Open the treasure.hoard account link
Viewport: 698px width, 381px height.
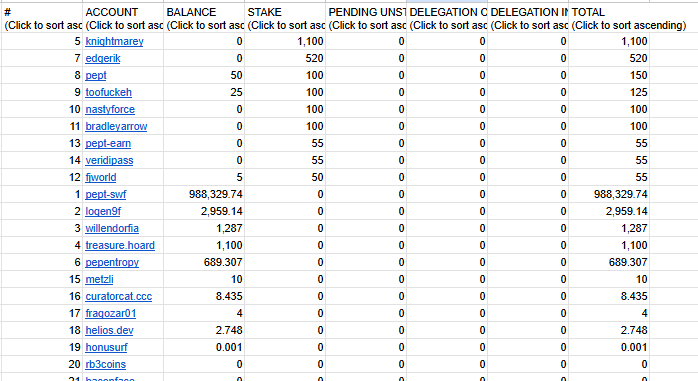click(120, 245)
